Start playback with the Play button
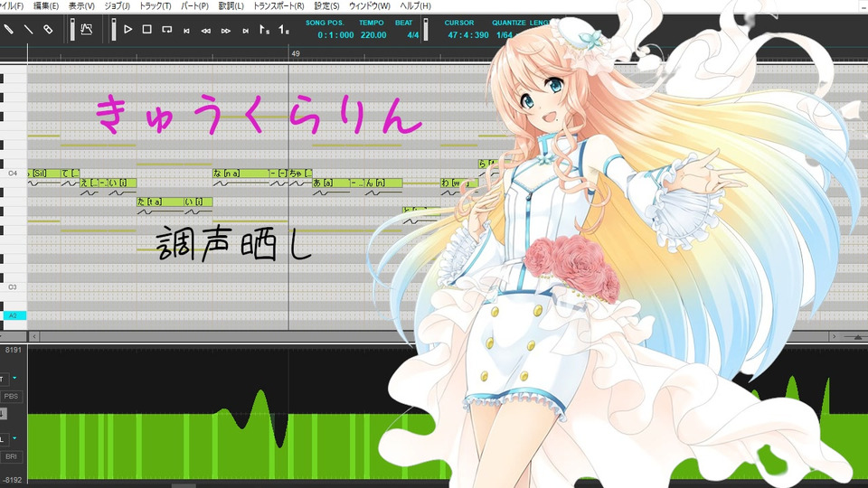868x488 pixels. pyautogui.click(x=127, y=29)
